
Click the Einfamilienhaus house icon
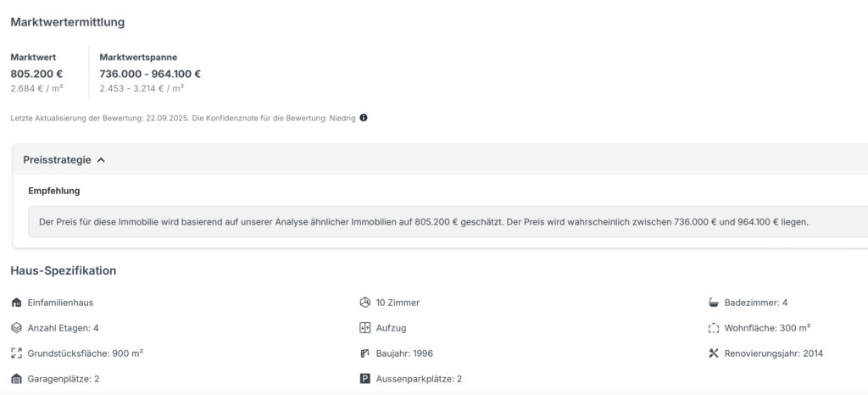pos(16,303)
